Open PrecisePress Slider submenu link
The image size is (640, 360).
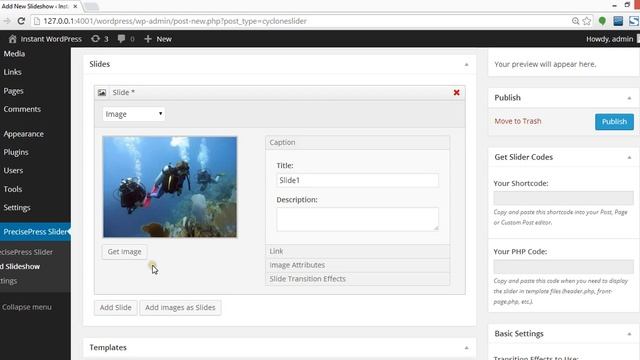coord(27,252)
